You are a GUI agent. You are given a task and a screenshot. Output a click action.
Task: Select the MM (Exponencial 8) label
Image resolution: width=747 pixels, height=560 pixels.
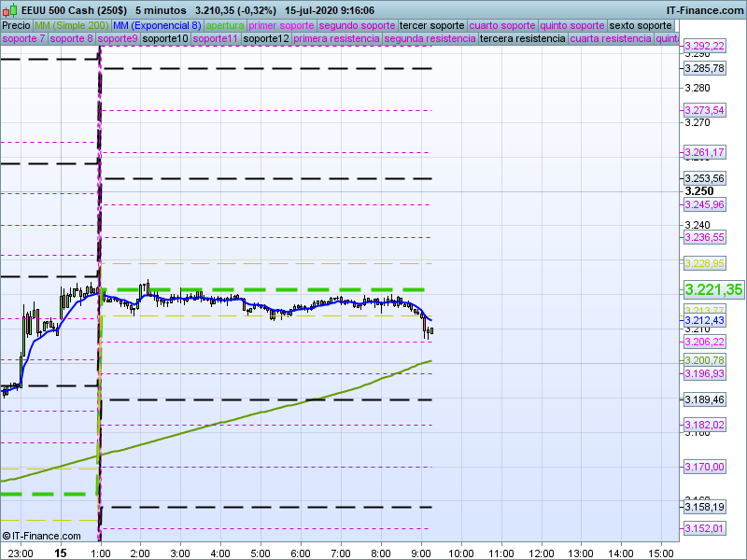[150, 25]
